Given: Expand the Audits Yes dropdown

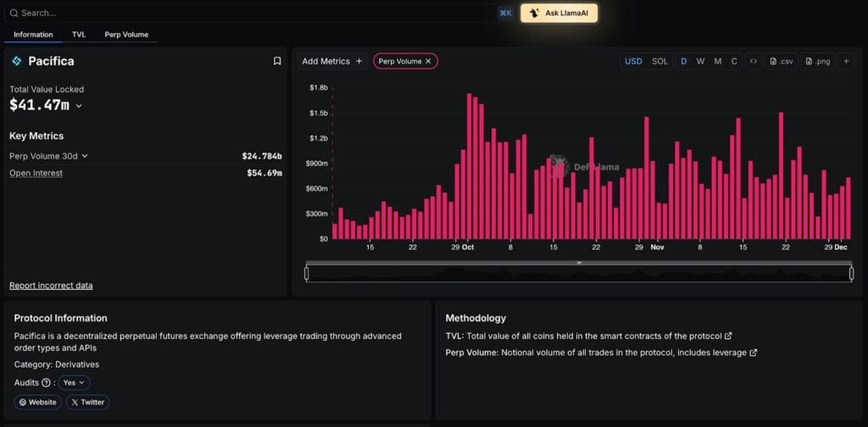Looking at the screenshot, I should 74,383.
